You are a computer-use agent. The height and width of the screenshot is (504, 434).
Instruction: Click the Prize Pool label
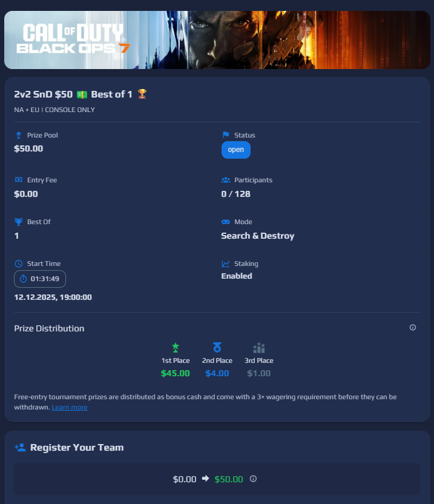pos(42,135)
